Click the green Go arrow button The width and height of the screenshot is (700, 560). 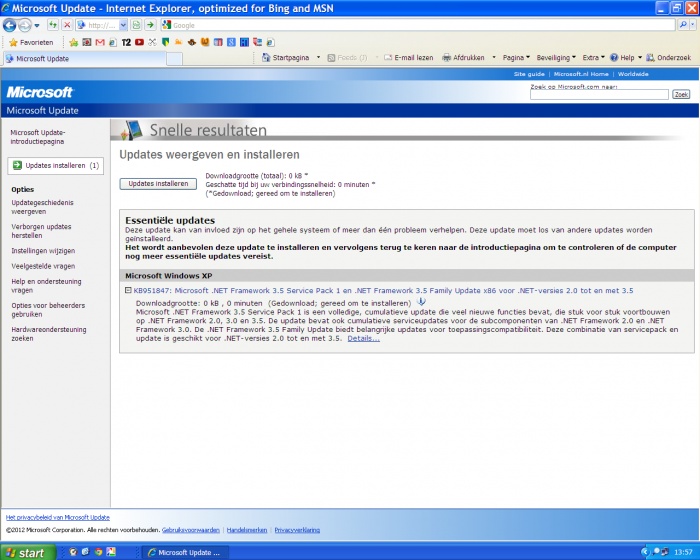[150, 25]
